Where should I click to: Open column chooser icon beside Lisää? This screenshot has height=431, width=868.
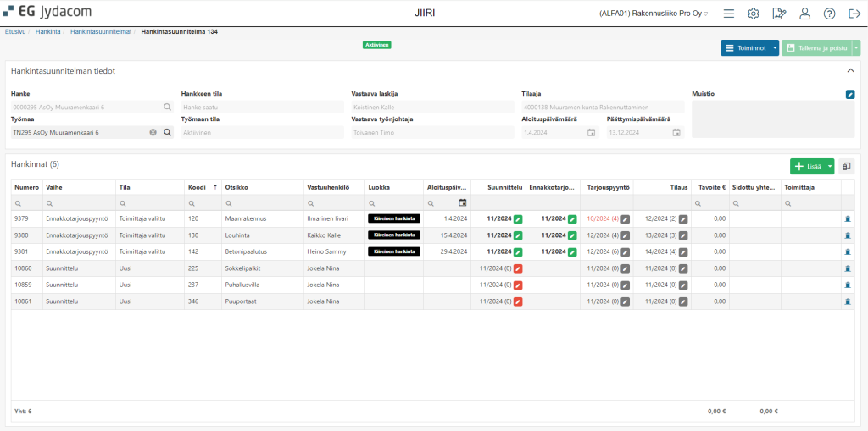[847, 166]
